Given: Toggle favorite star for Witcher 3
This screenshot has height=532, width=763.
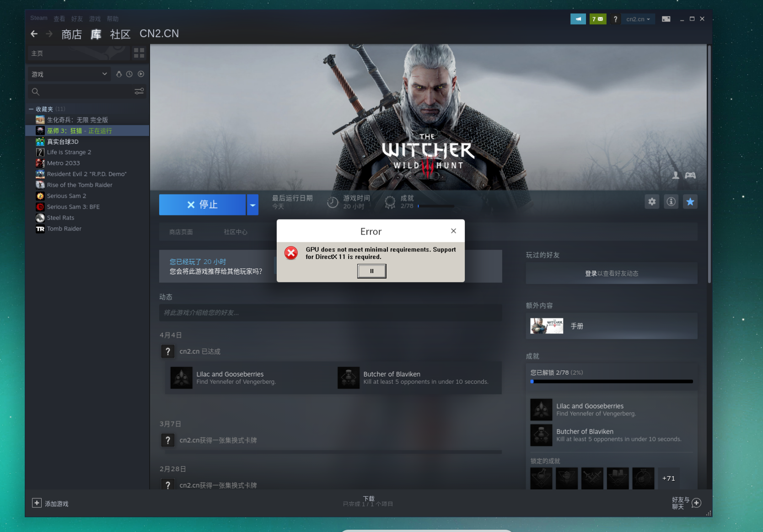Looking at the screenshot, I should click(x=690, y=202).
